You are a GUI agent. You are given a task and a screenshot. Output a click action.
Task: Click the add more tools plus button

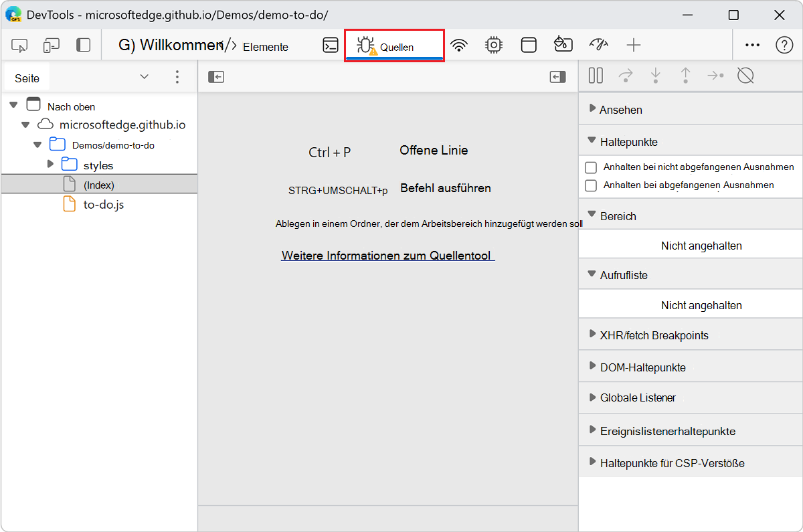[x=633, y=45]
